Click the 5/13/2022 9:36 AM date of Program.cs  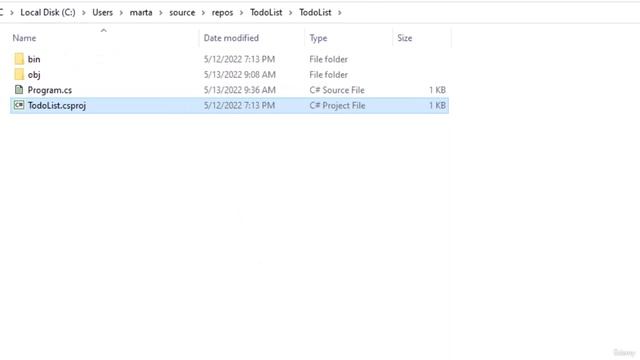point(240,90)
